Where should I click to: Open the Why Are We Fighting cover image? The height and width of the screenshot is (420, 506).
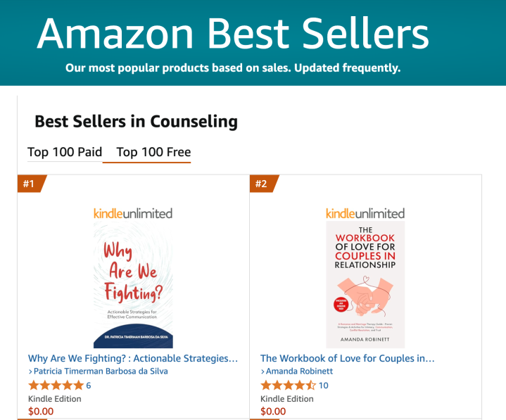pyautogui.click(x=133, y=285)
